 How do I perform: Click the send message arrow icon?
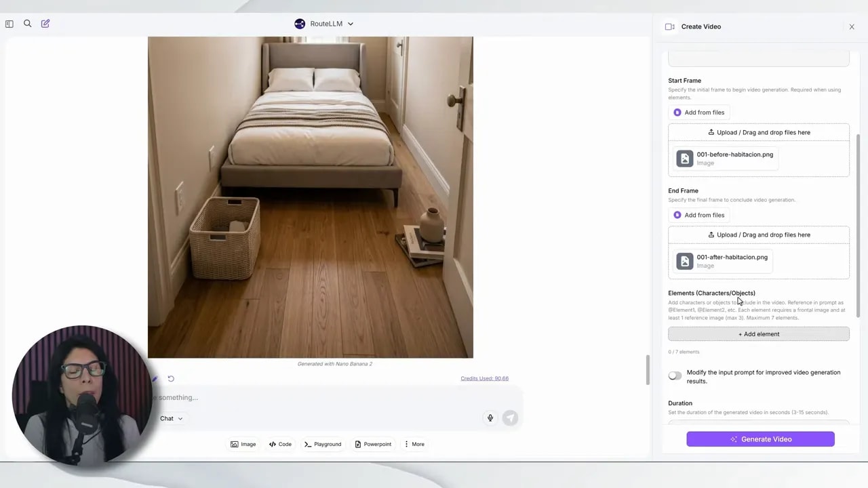click(x=510, y=418)
